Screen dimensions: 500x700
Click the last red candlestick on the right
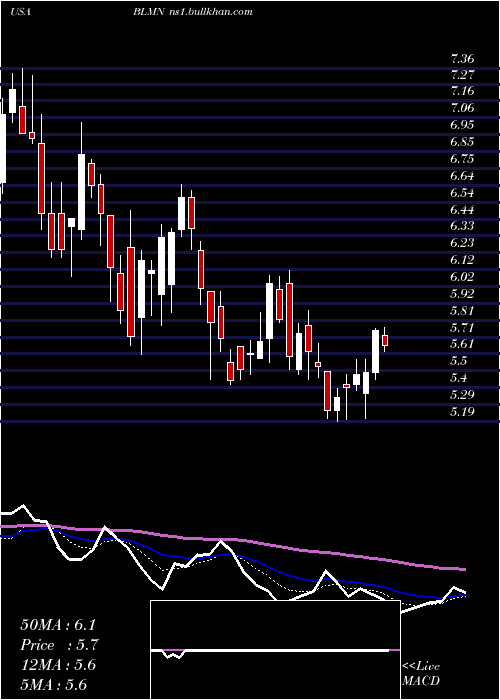tap(385, 340)
